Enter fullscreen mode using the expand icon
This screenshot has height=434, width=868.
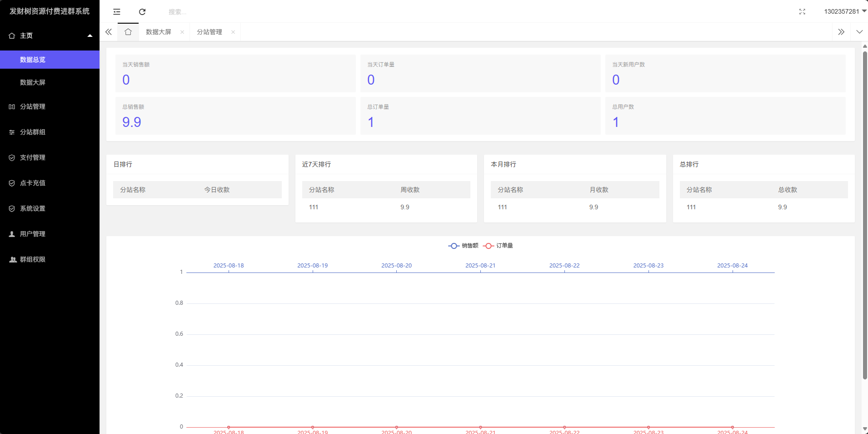pos(802,12)
